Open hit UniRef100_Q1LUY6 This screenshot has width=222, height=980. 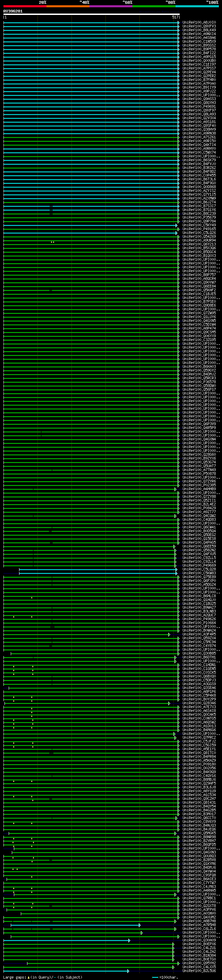click(199, 317)
